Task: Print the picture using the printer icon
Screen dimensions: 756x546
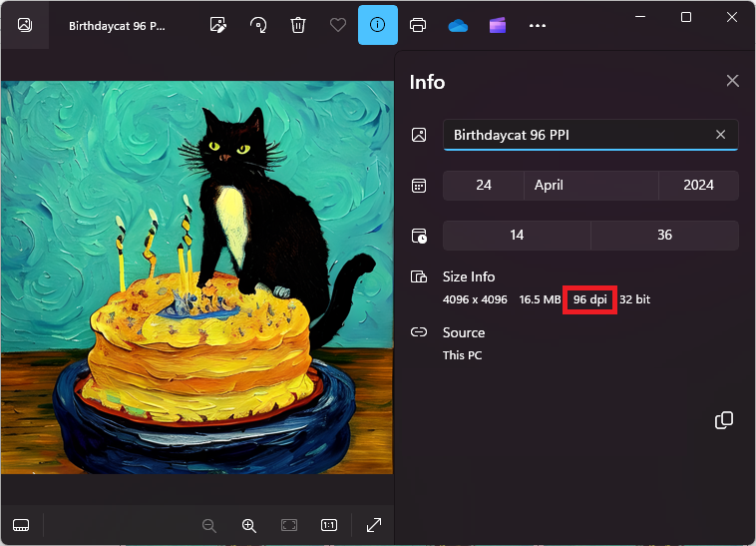Action: (418, 25)
